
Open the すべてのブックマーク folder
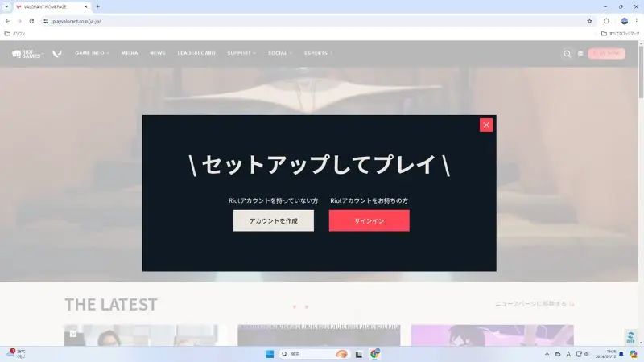[620, 34]
